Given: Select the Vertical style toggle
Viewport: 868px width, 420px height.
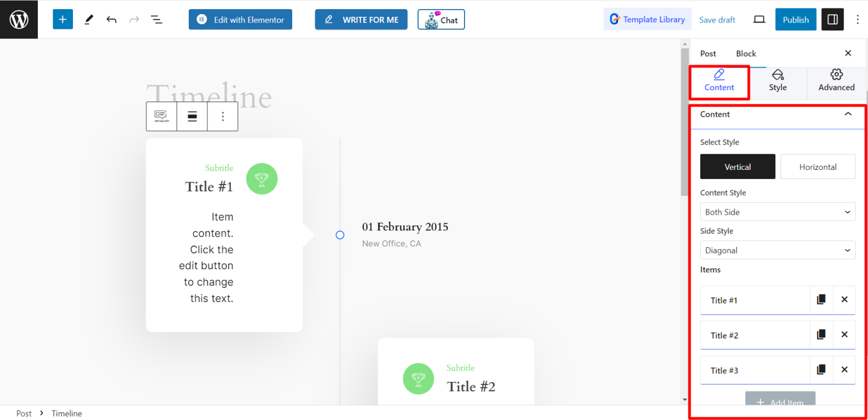Looking at the screenshot, I should pos(737,167).
